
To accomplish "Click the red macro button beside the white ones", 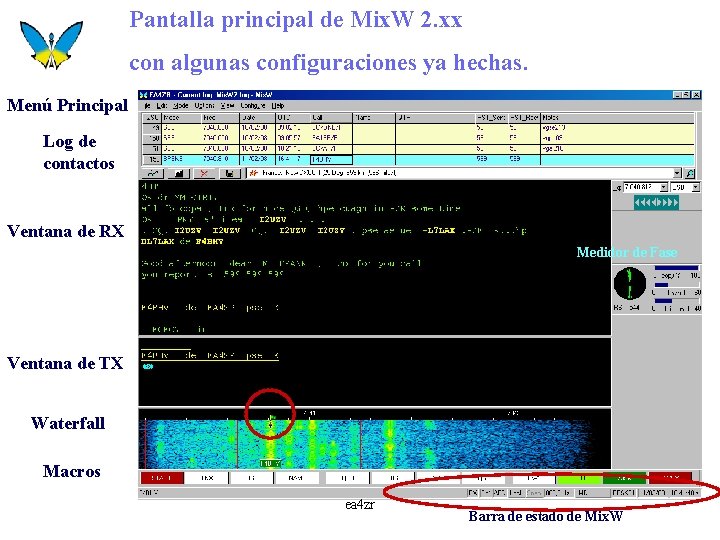I will click(162, 478).
